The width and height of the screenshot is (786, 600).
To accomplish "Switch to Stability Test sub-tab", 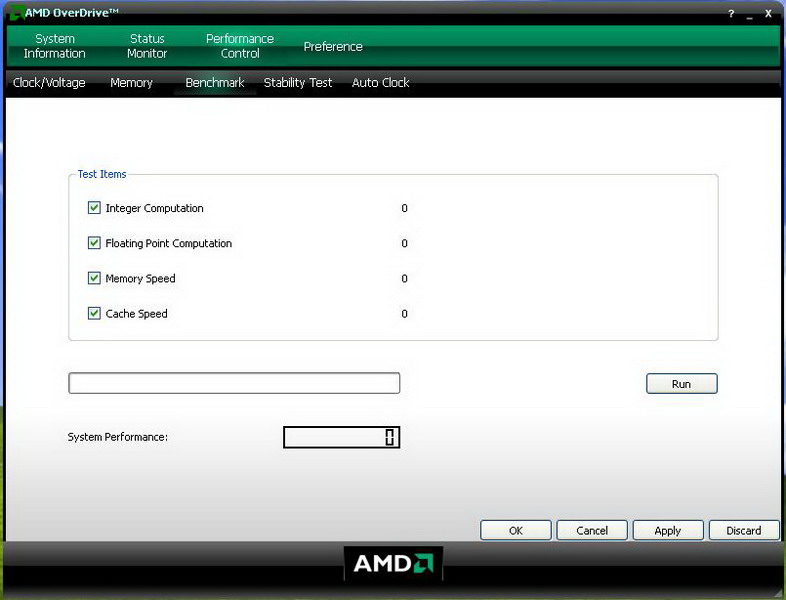I will coord(298,83).
